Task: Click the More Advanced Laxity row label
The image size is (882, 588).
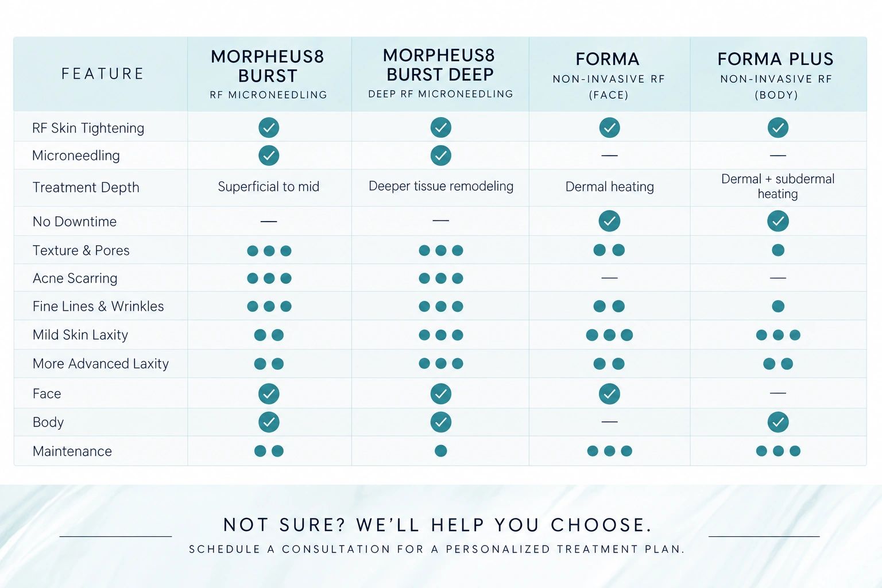Action: (100, 364)
